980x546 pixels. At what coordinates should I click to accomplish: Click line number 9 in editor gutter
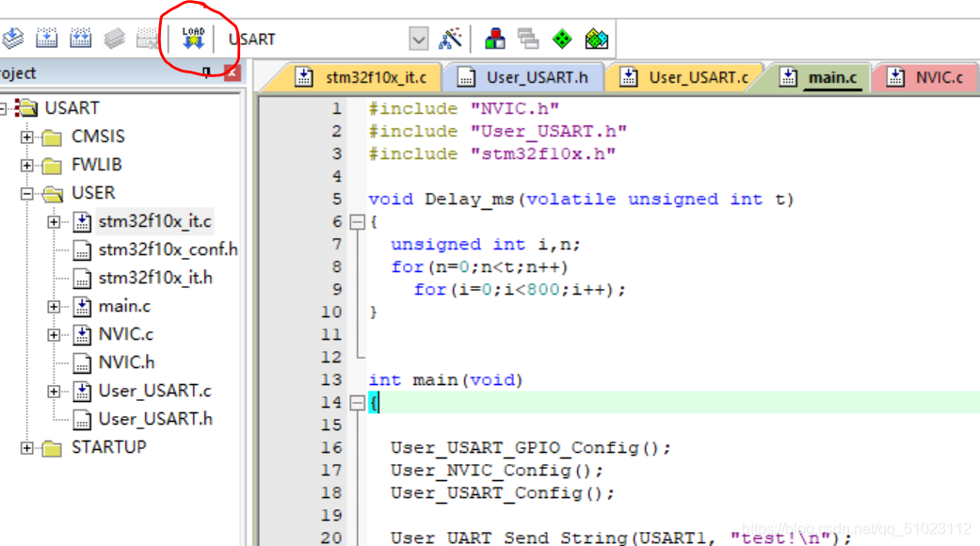click(337, 289)
